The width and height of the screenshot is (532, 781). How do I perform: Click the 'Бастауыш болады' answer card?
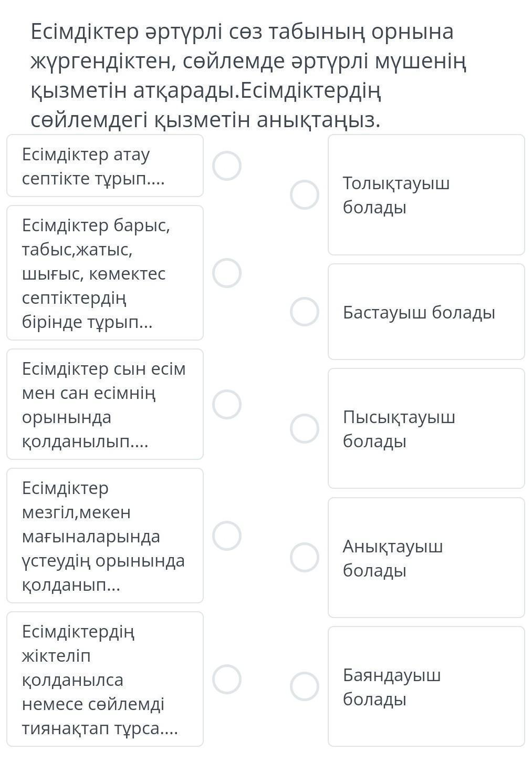426,312
